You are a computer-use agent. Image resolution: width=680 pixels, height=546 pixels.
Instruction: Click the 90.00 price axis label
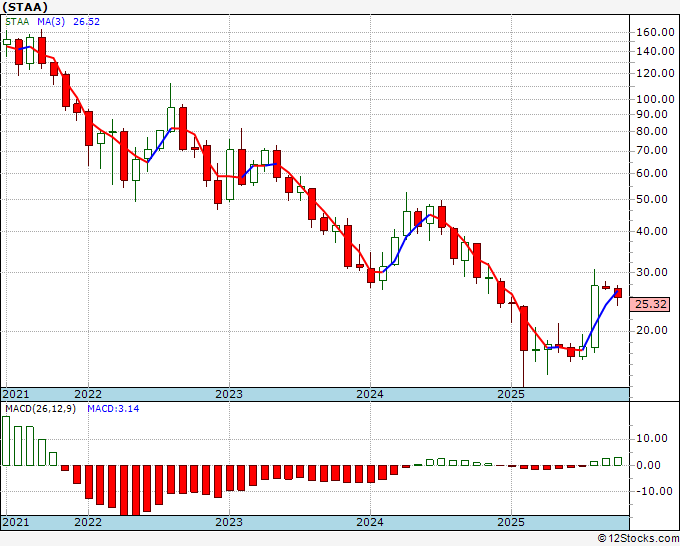(x=651, y=114)
